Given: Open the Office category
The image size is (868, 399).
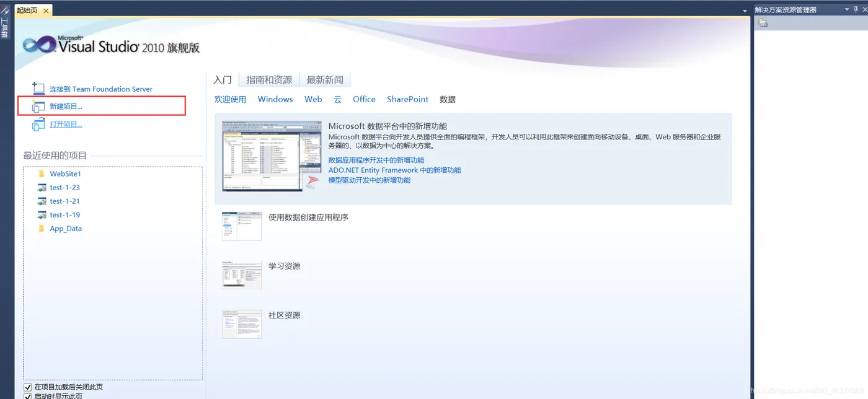Looking at the screenshot, I should click(365, 99).
